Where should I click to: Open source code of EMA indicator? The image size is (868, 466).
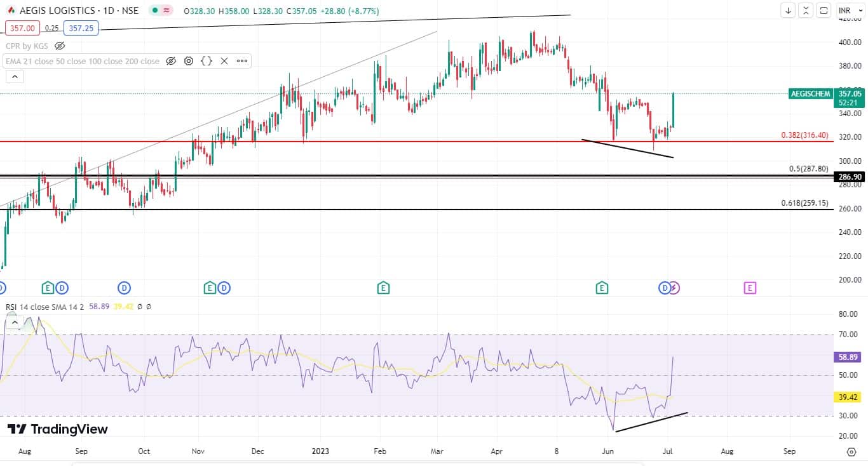207,61
